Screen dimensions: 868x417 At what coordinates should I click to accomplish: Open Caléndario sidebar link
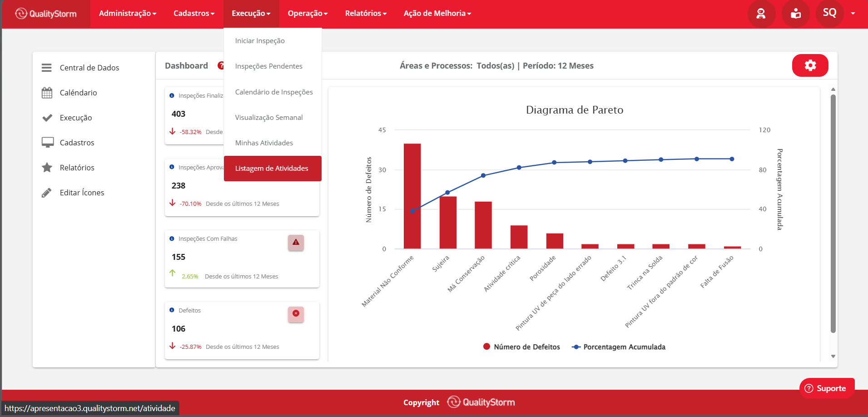(x=79, y=93)
